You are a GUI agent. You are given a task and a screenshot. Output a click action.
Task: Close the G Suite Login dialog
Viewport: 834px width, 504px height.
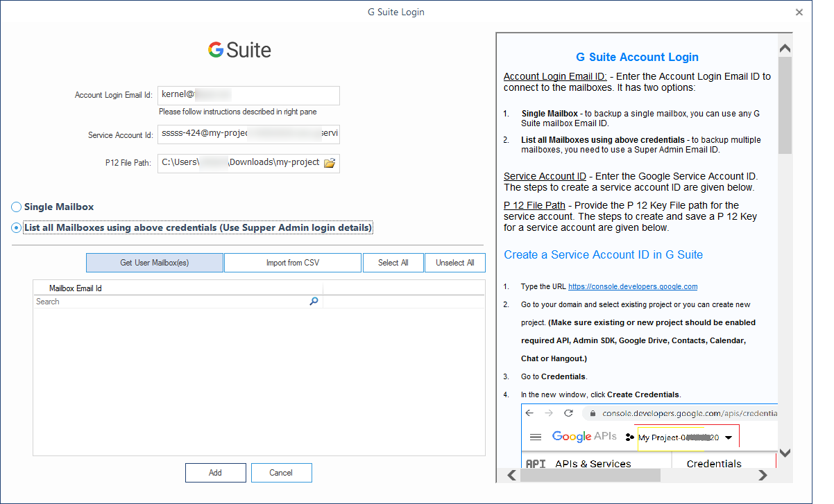pyautogui.click(x=799, y=12)
